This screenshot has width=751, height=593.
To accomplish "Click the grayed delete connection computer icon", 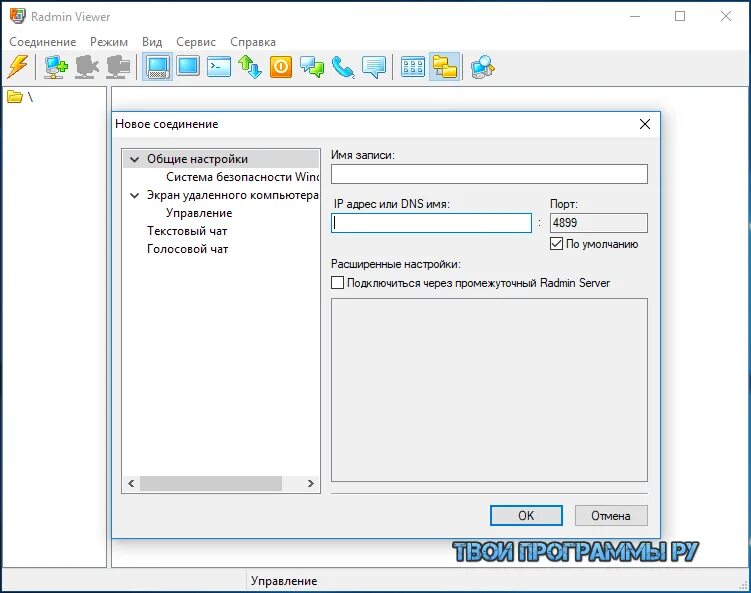I will (x=87, y=67).
